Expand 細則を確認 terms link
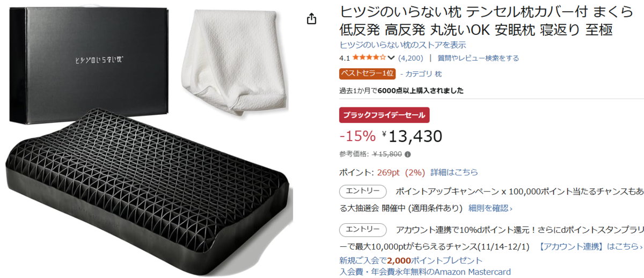The height and width of the screenshot is (278, 644). 490,208
